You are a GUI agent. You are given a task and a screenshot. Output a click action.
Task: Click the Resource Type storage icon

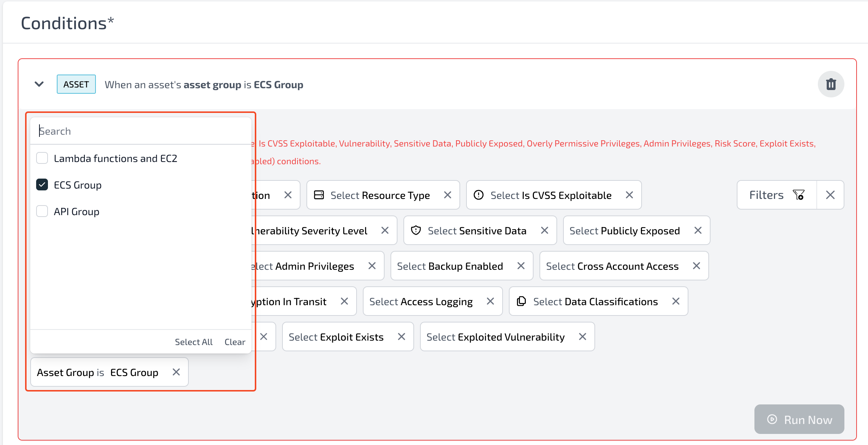(319, 195)
